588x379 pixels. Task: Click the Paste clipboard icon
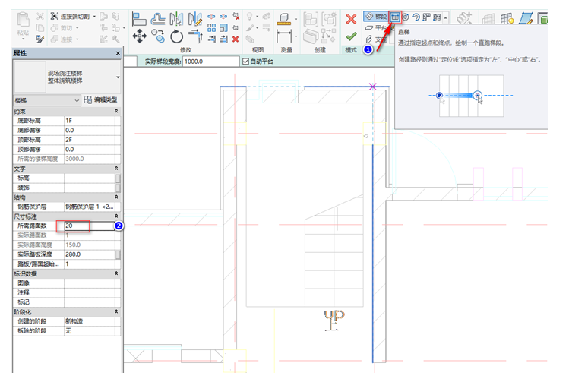(x=23, y=21)
